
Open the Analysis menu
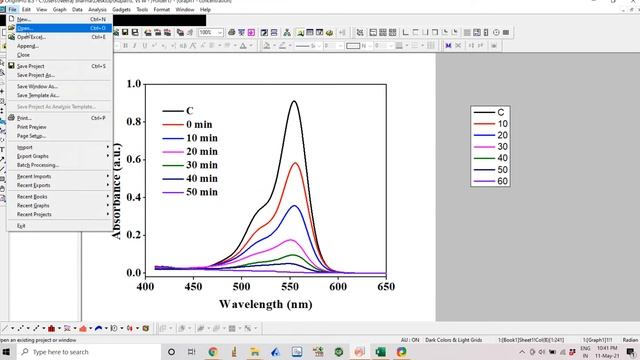pos(97,9)
